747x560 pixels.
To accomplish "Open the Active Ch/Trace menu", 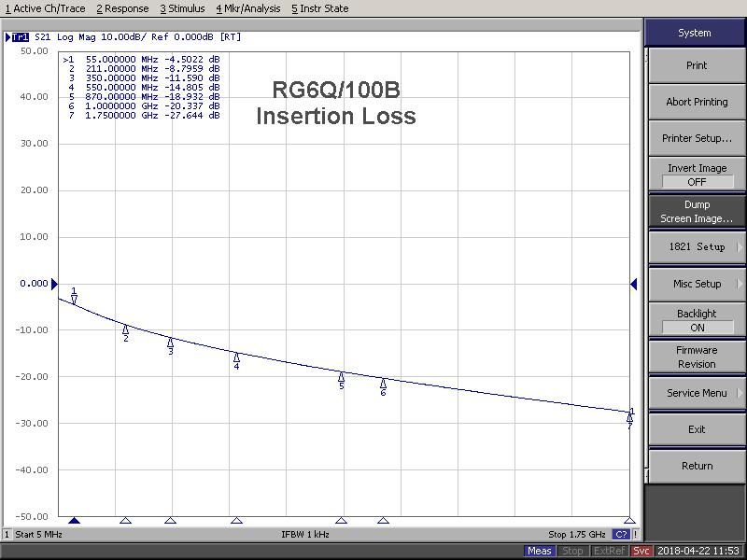I will click(45, 8).
